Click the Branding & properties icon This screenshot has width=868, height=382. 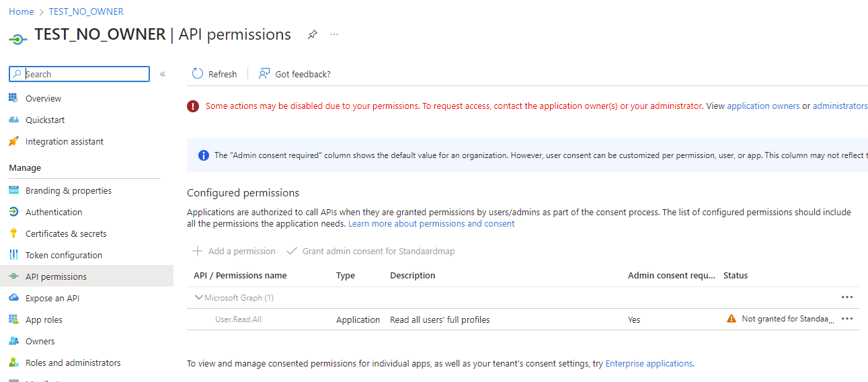click(13, 190)
